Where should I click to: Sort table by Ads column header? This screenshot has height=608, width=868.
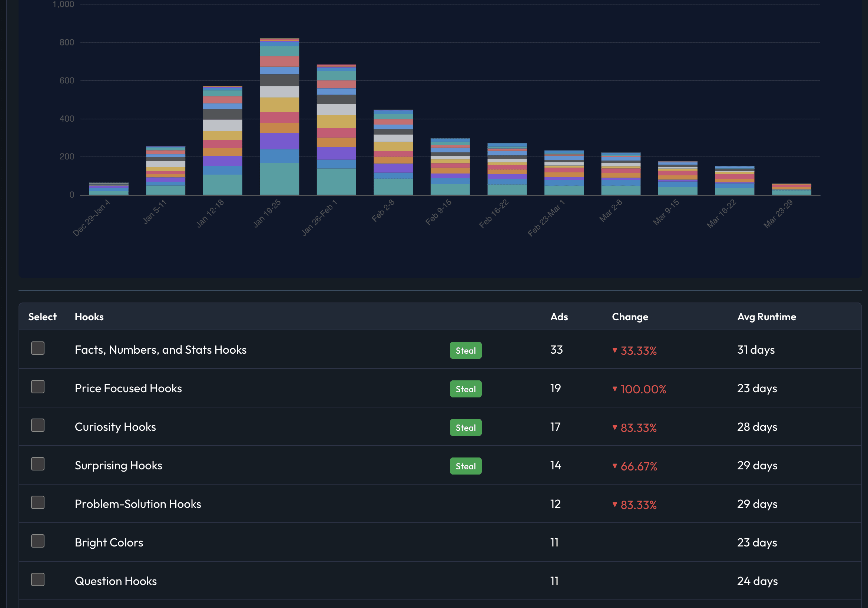point(559,317)
